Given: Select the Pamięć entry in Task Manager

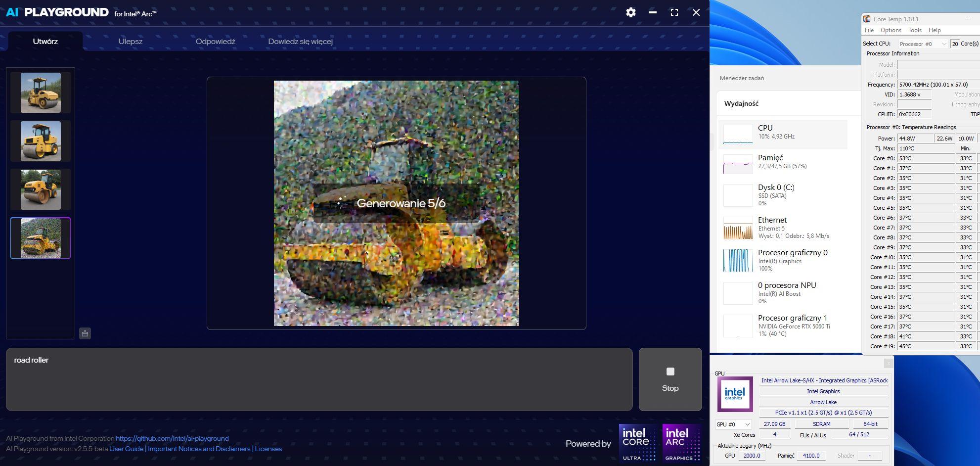Looking at the screenshot, I should coord(783,164).
